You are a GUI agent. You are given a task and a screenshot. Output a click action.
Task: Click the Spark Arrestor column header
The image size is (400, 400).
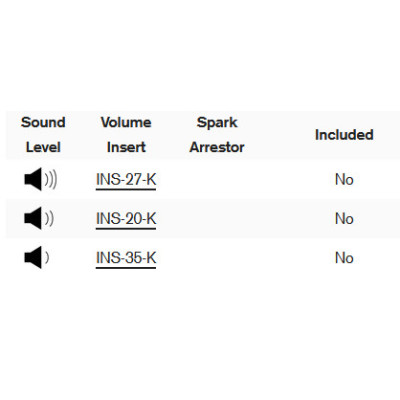[x=217, y=135]
